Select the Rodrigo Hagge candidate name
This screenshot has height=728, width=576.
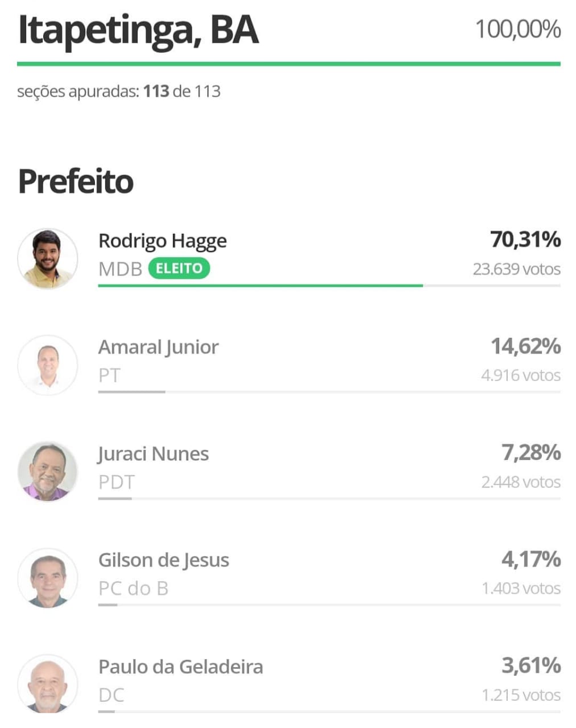click(x=163, y=241)
